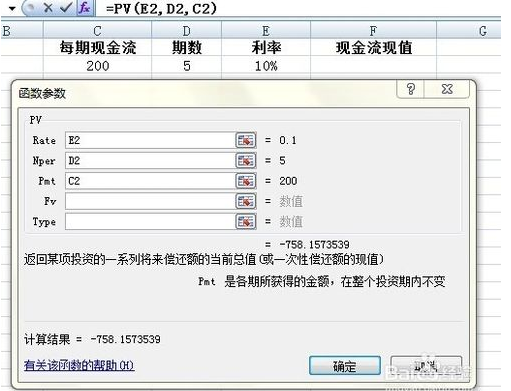
Task: Select cell 每期现金流
Action: (x=97, y=47)
